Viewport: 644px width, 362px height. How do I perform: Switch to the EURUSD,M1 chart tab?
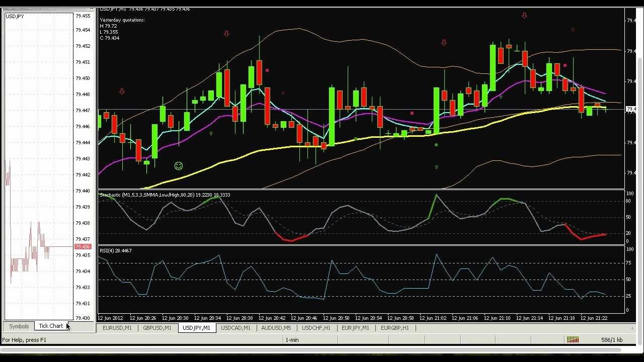coord(117,328)
